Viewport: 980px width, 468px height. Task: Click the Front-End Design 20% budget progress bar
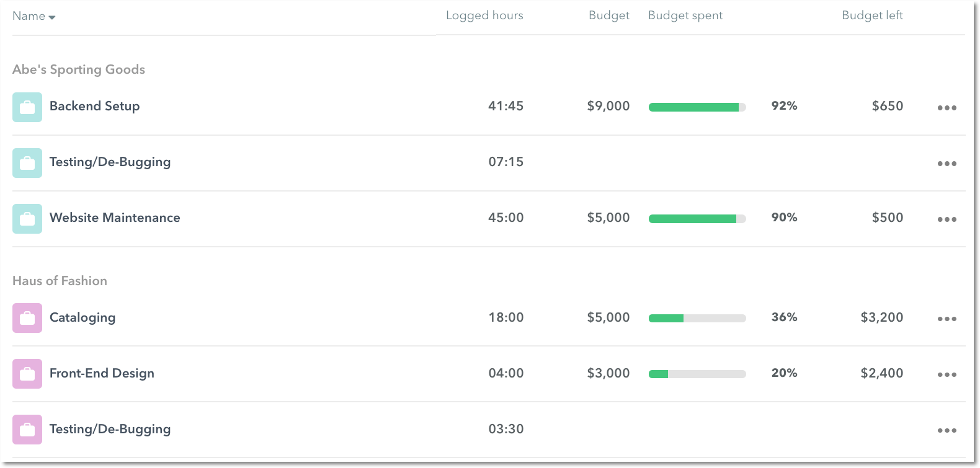pos(697,374)
